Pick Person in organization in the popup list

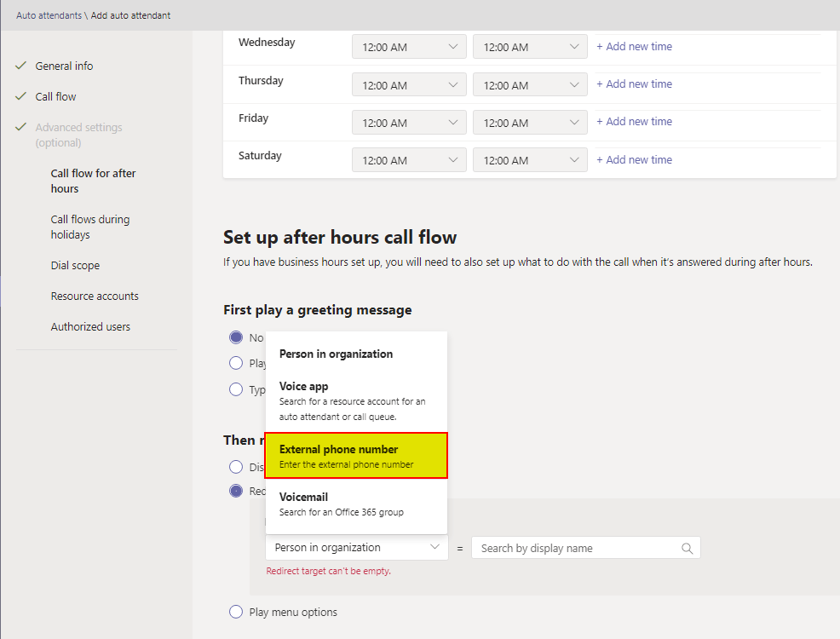(356, 354)
